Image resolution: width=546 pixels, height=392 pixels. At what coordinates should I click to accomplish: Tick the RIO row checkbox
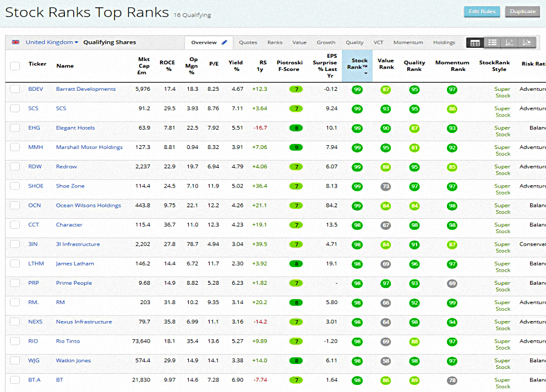coord(15,341)
